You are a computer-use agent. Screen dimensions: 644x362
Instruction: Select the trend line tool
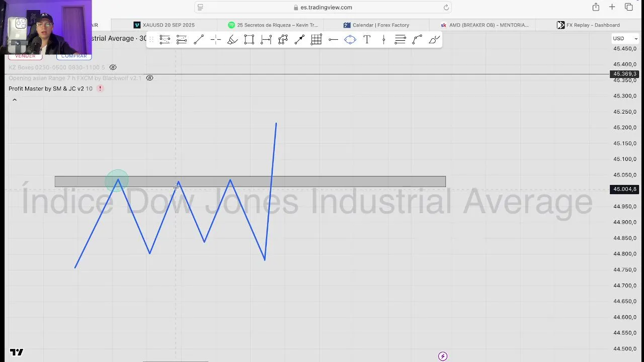(x=199, y=39)
